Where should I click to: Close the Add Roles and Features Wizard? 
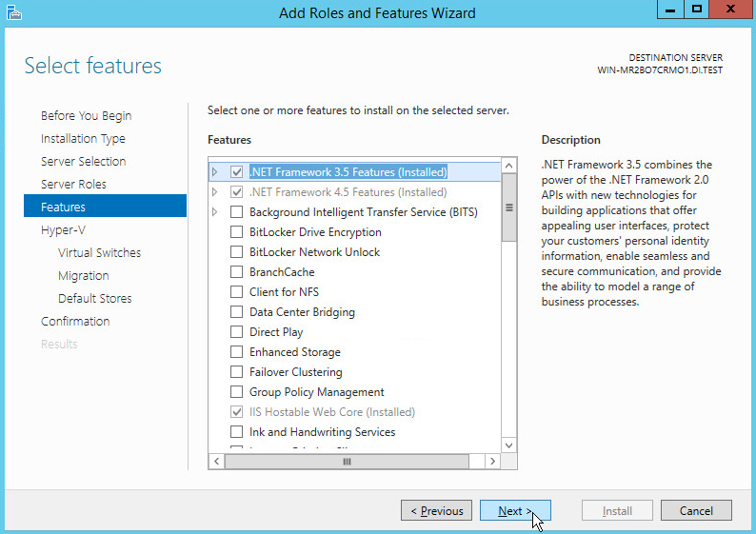(730, 10)
